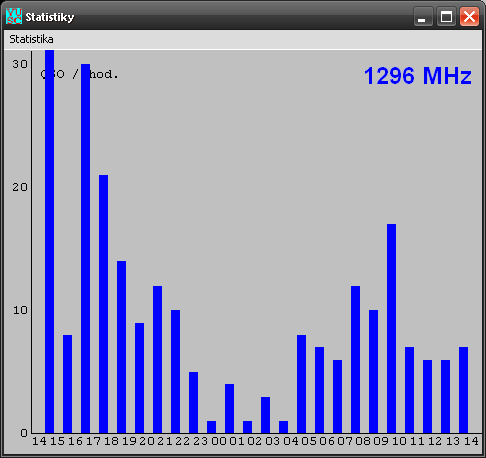Click the 1296 MHz band label
The width and height of the screenshot is (486, 458).
pos(418,76)
